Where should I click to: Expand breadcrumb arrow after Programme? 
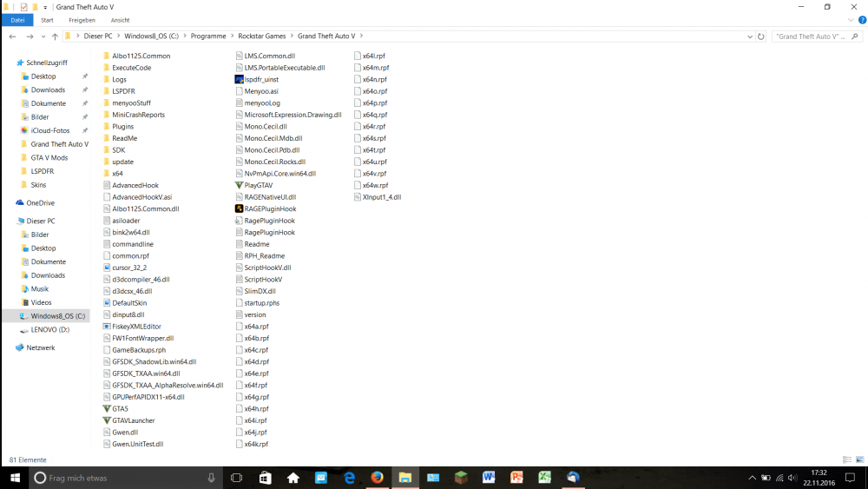click(233, 36)
